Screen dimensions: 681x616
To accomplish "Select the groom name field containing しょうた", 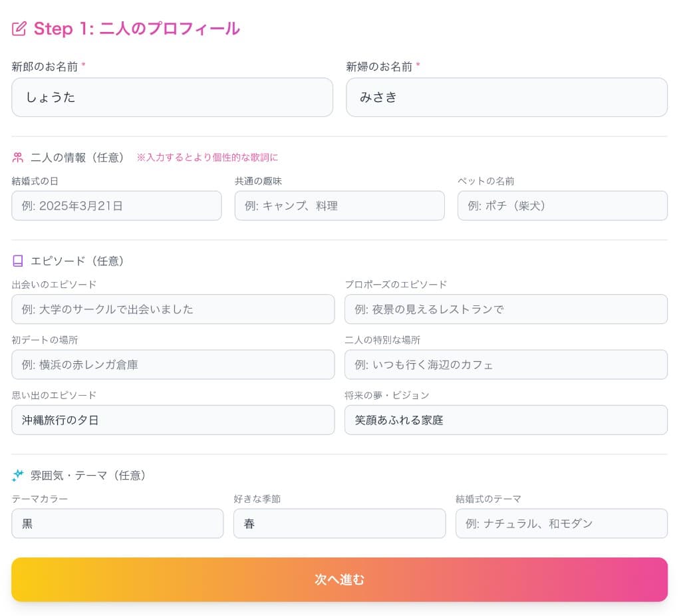I will [172, 97].
